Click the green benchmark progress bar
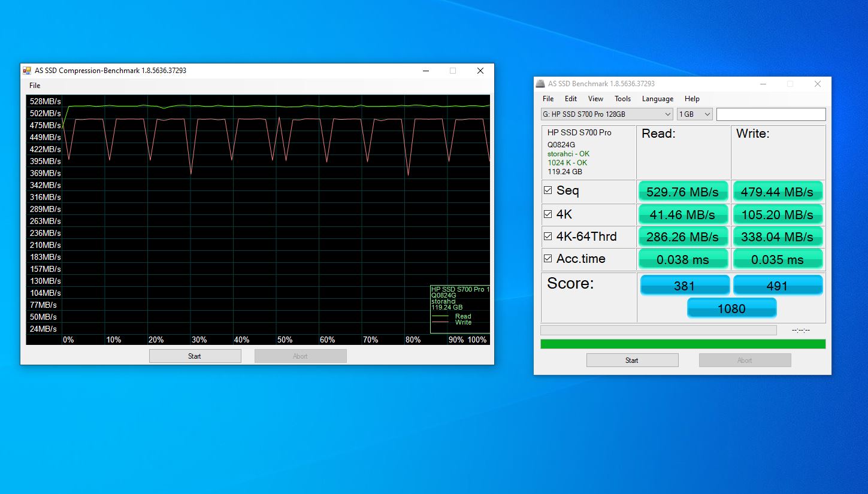Image resolution: width=868 pixels, height=494 pixels. tap(682, 344)
